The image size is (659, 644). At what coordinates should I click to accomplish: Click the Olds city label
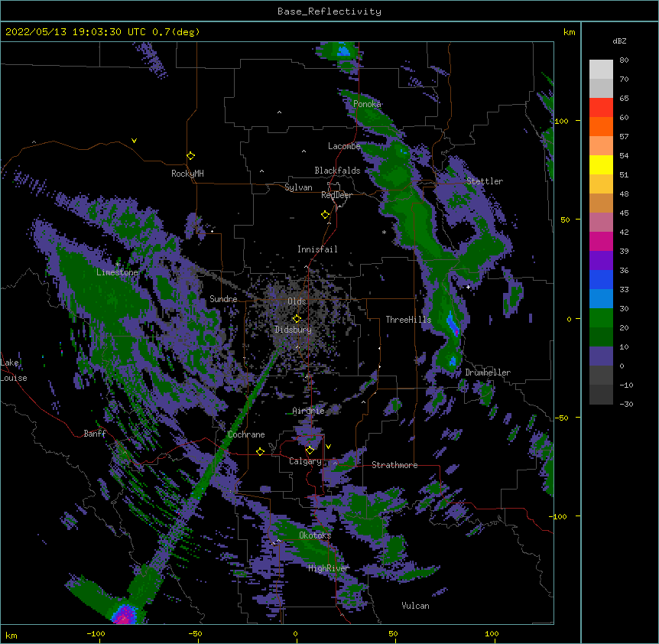(x=297, y=301)
